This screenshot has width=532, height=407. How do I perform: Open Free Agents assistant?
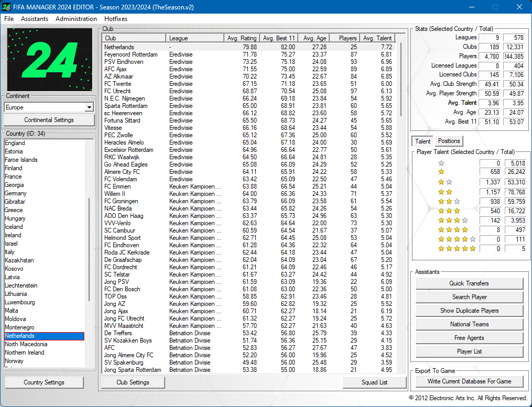pyautogui.click(x=469, y=338)
